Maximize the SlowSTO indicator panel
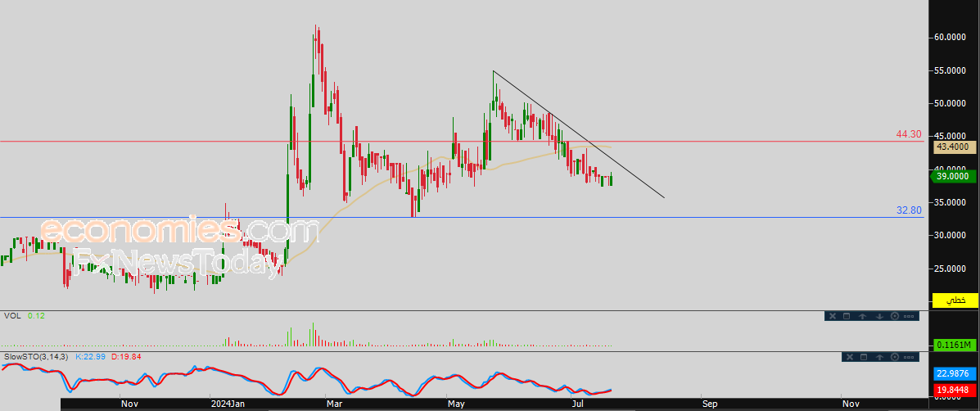 pos(863,357)
